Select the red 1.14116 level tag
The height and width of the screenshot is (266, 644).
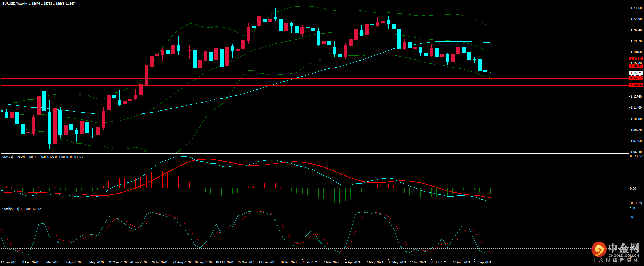[636, 85]
